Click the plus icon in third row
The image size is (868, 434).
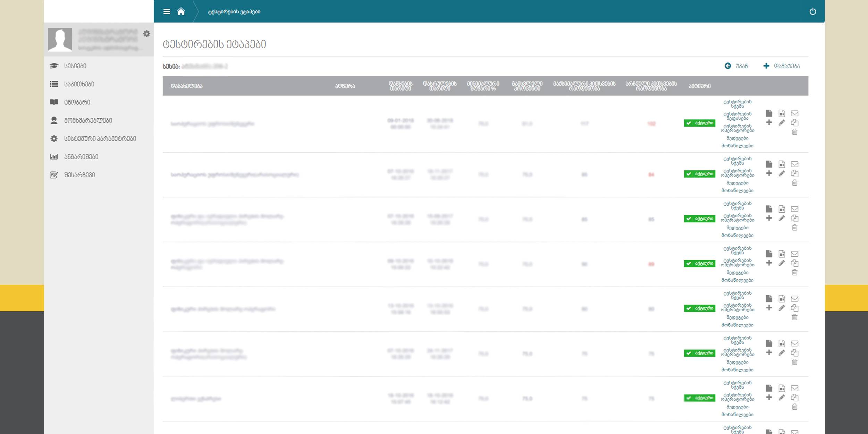click(769, 218)
